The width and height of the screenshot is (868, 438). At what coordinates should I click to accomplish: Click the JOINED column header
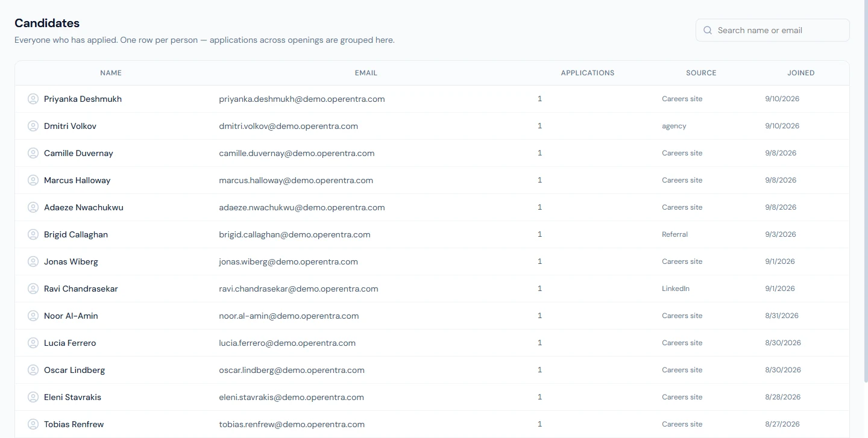tap(801, 73)
